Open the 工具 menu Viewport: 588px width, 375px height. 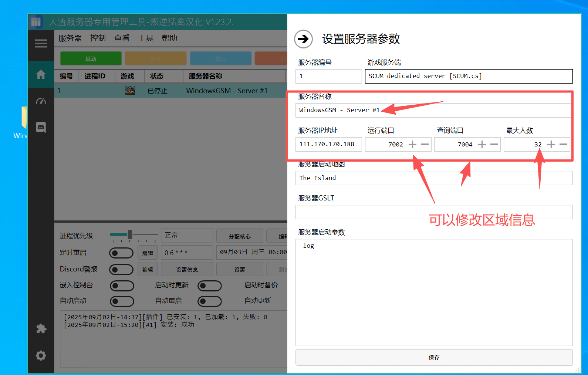(145, 38)
